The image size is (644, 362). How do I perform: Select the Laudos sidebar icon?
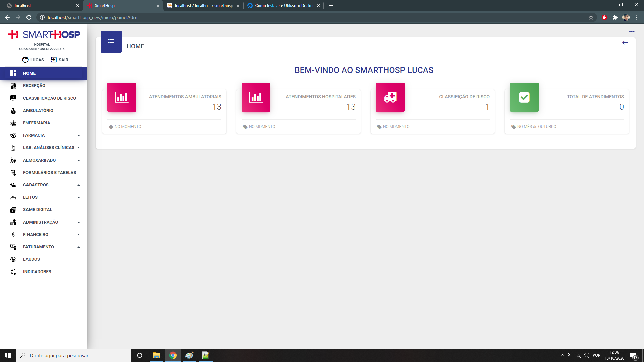click(x=13, y=259)
